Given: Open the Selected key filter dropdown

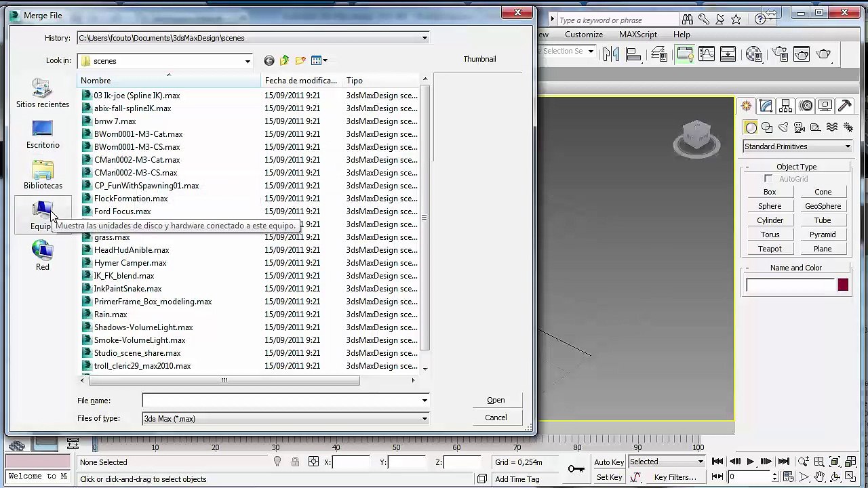Looking at the screenshot, I should pos(666,462).
